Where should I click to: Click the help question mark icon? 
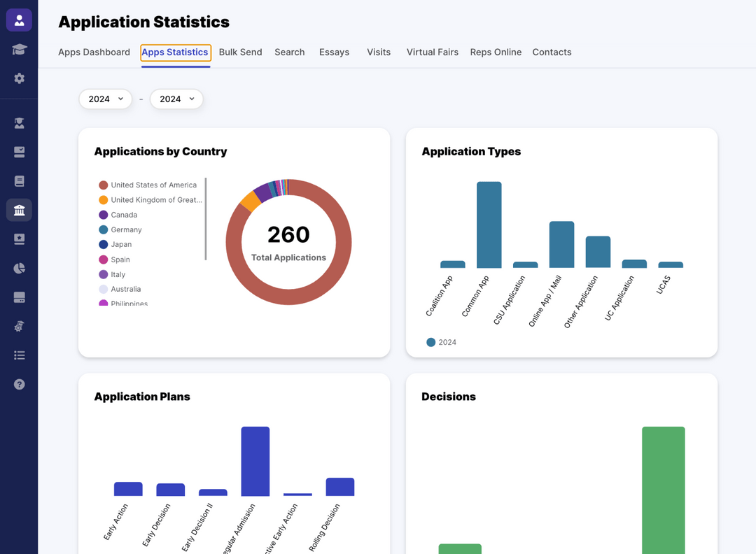pos(19,384)
